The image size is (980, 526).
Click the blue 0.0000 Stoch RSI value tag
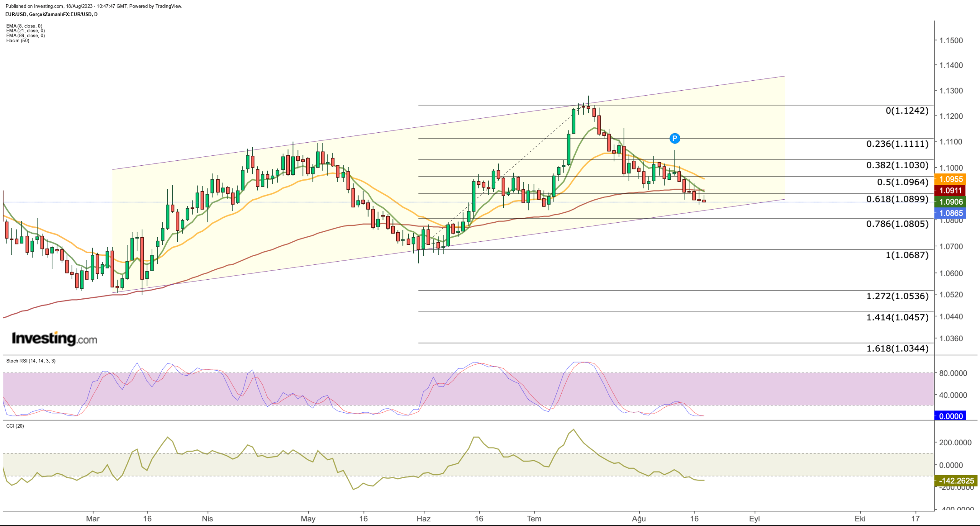coord(950,416)
